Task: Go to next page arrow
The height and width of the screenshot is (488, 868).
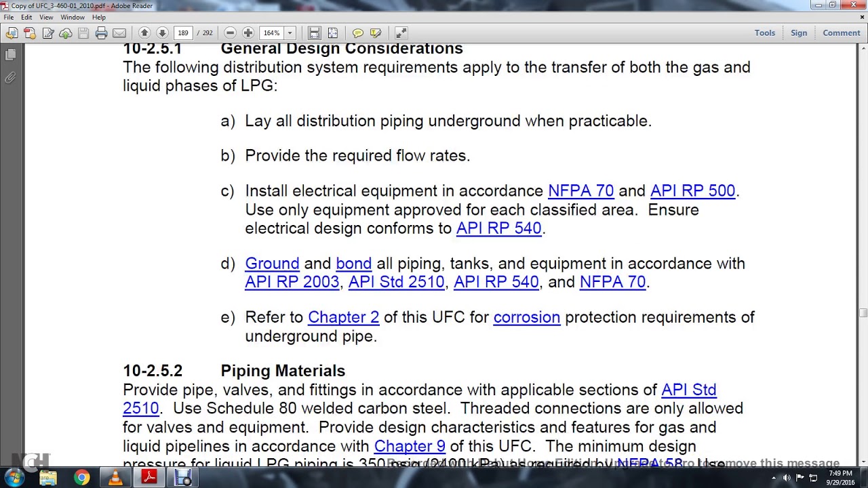Action: 162,33
